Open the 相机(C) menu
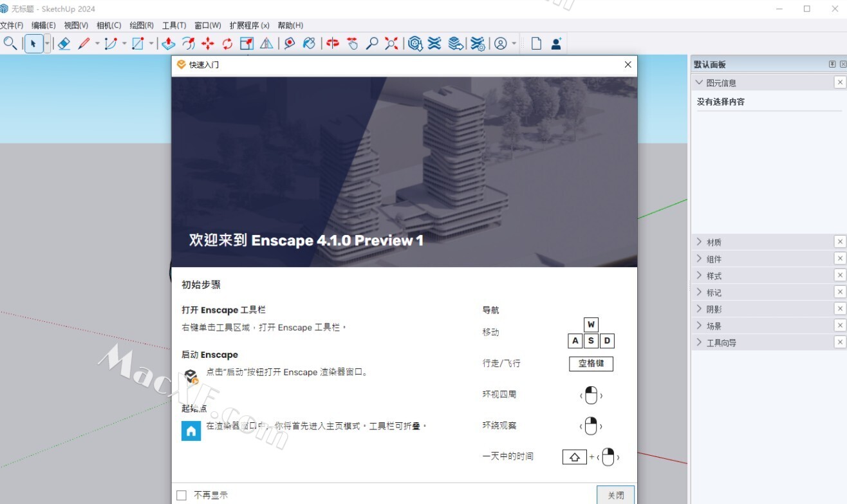Viewport: 847px width, 504px height. (x=109, y=26)
